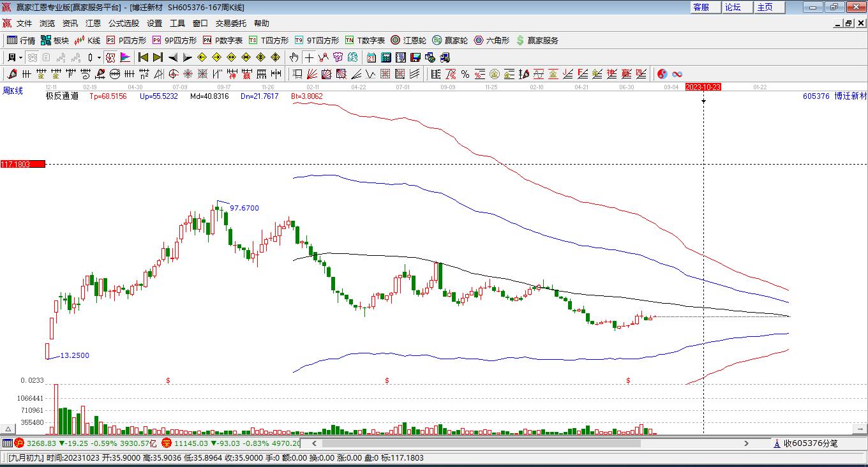Screen dimensions: 868x467
Task: Click the 论坛 forum button
Action: pos(737,7)
